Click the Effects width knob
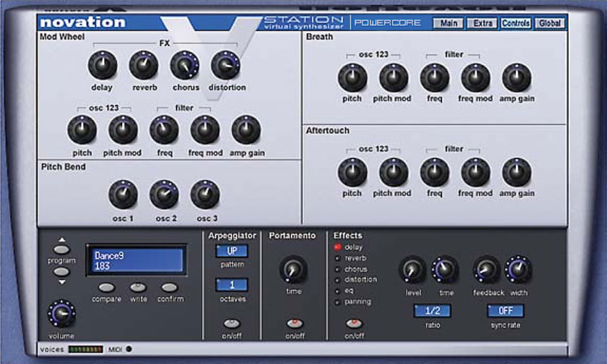This screenshot has height=364, width=607. click(x=518, y=269)
